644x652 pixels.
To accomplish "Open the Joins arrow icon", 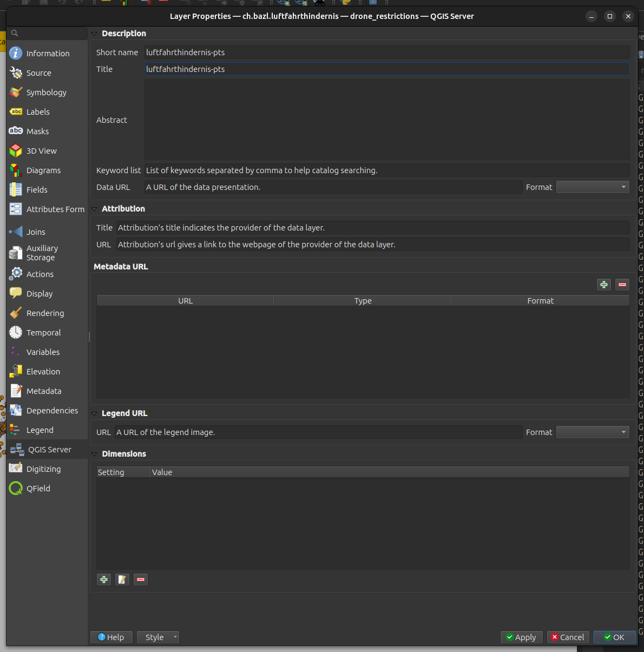I will point(16,232).
